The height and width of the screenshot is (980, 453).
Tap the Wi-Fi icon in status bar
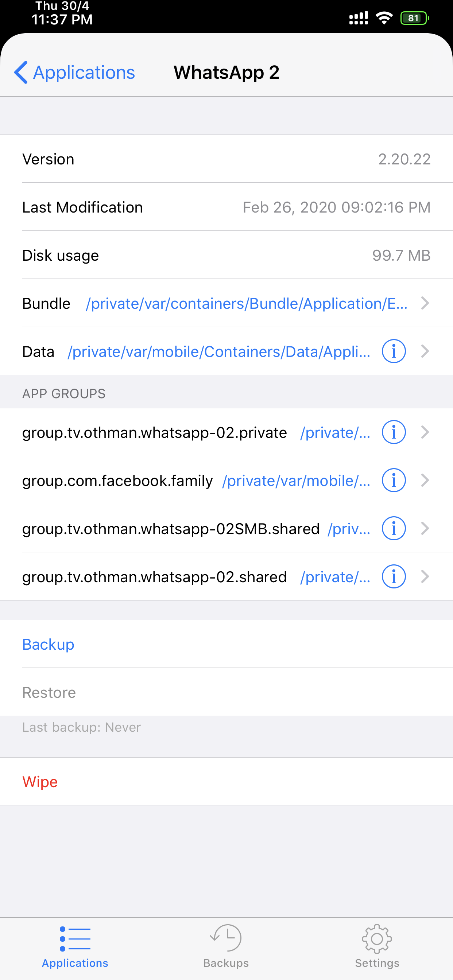384,18
